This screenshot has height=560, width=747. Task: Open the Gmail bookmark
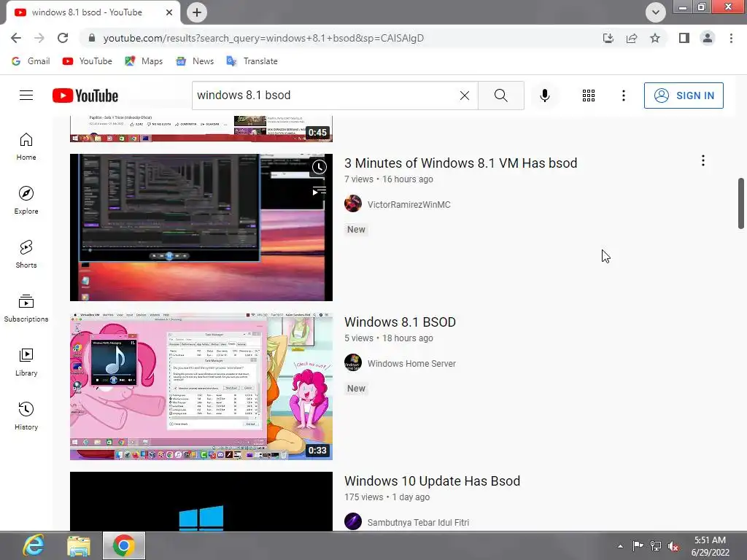31,61
